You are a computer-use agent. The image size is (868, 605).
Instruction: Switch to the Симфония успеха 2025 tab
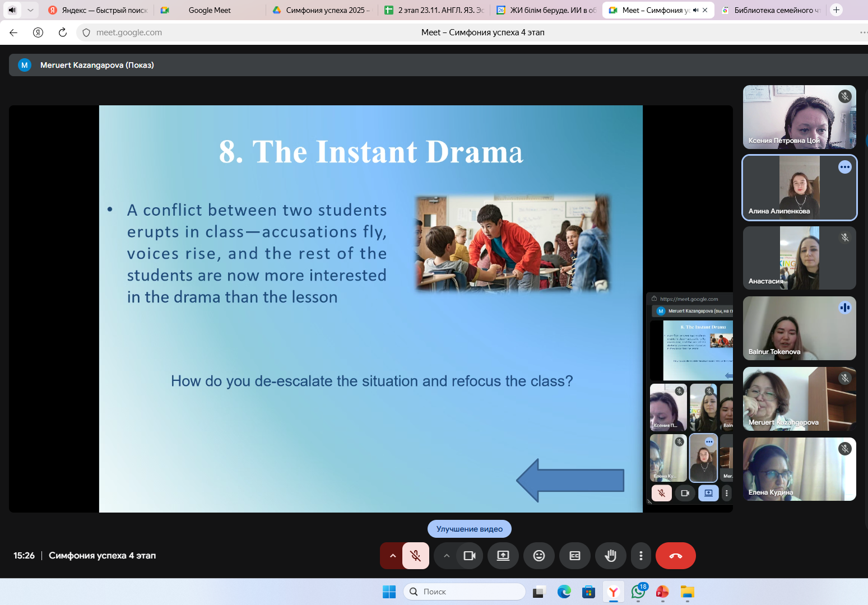(321, 10)
